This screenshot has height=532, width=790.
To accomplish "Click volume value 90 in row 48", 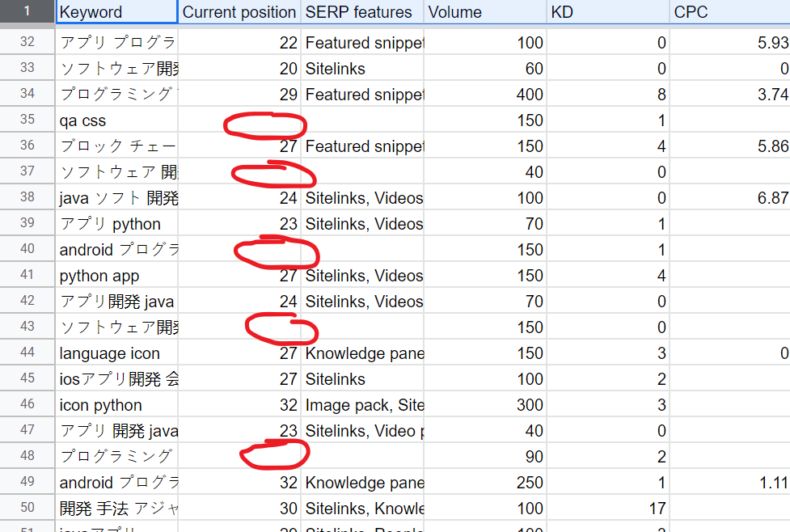I will coord(485,456).
